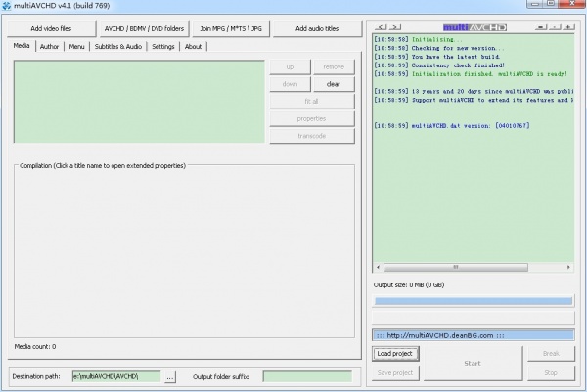Open the Menu tab

[76, 46]
